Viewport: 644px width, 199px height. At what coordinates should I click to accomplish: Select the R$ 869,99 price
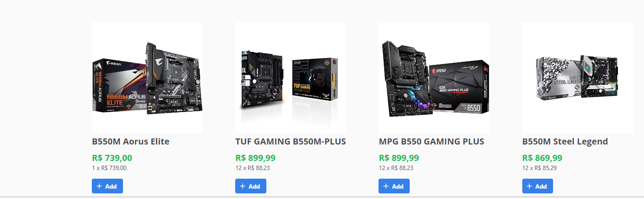[542, 158]
